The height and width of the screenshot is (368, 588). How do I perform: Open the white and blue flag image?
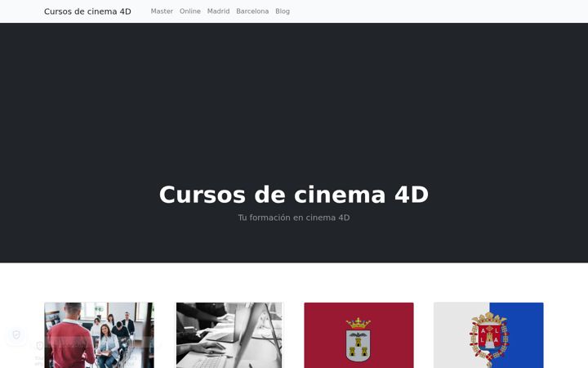point(488,335)
